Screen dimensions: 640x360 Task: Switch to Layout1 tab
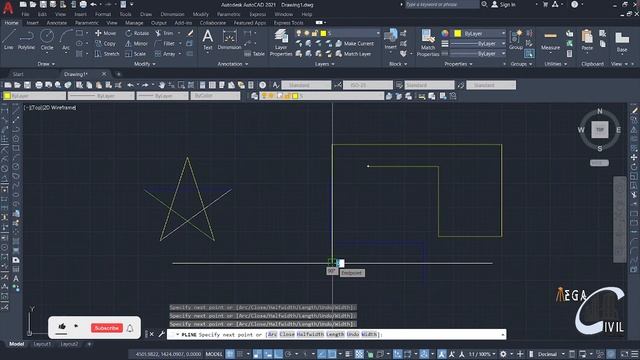42,344
